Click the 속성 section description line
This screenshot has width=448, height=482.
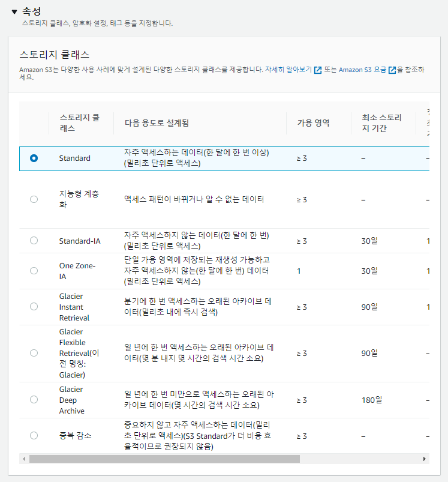(97, 23)
